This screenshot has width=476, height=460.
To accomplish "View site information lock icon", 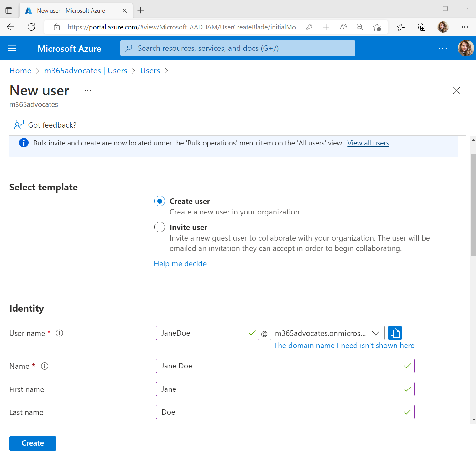I will click(x=57, y=27).
